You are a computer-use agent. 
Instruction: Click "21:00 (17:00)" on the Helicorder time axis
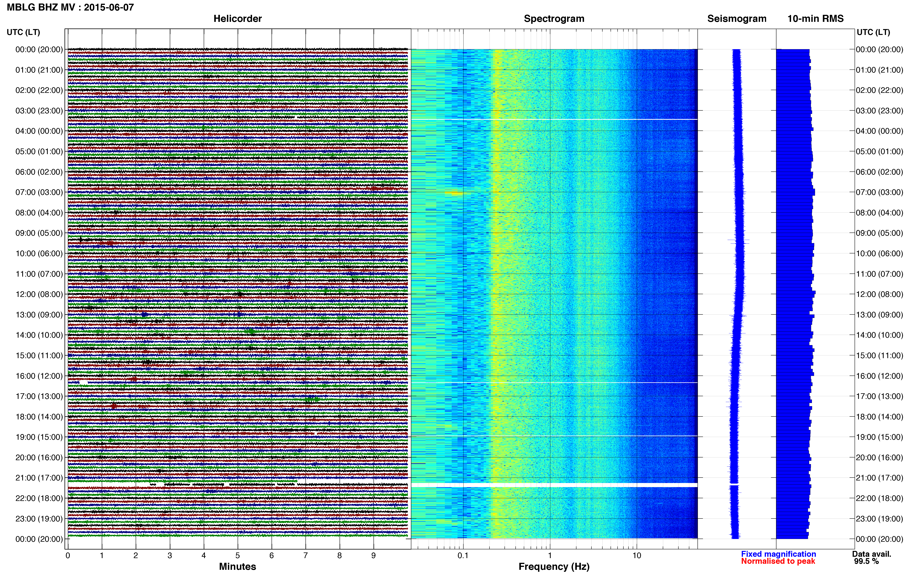pyautogui.click(x=39, y=478)
